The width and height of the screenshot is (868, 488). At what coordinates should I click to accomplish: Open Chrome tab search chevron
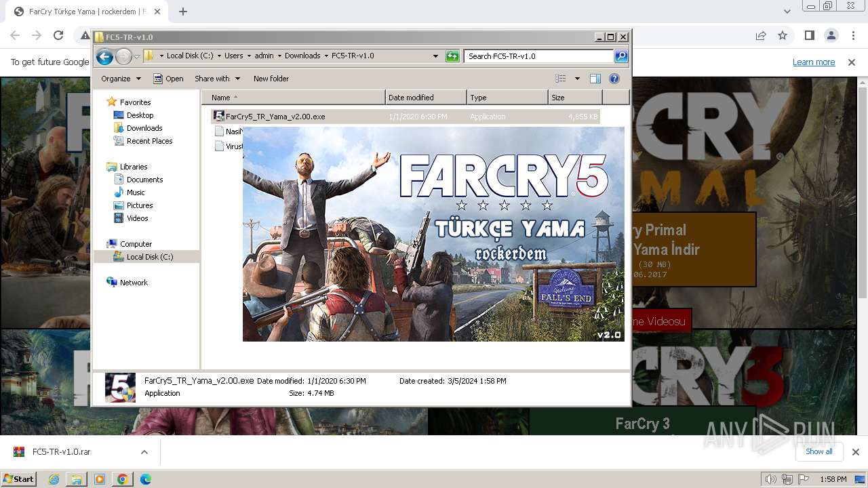tap(787, 12)
